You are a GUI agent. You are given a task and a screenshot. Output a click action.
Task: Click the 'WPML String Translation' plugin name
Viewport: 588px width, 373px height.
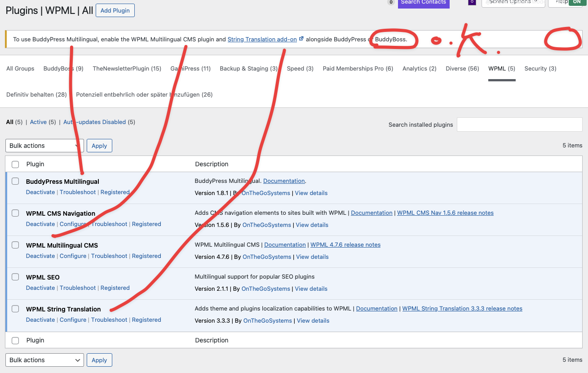pyautogui.click(x=63, y=309)
